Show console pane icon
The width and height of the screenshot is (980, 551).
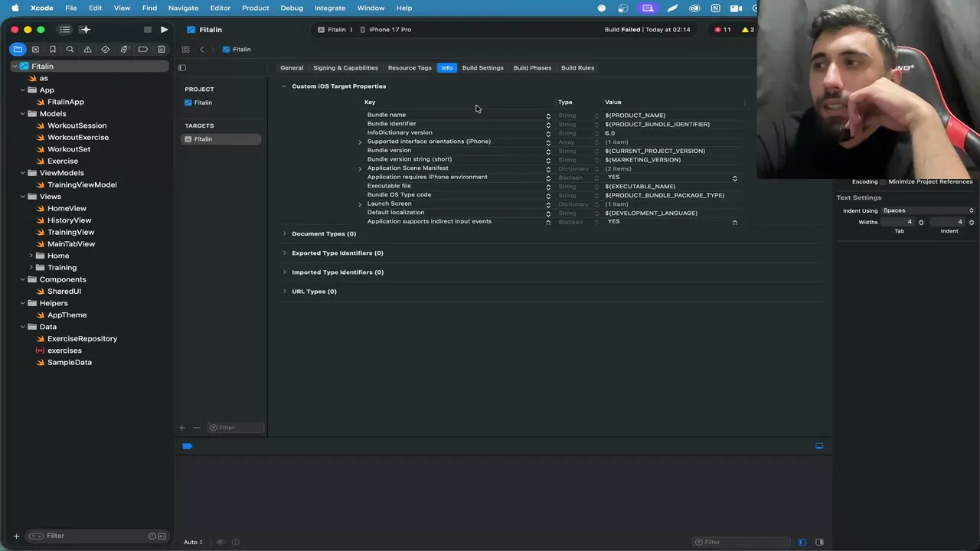point(819,543)
